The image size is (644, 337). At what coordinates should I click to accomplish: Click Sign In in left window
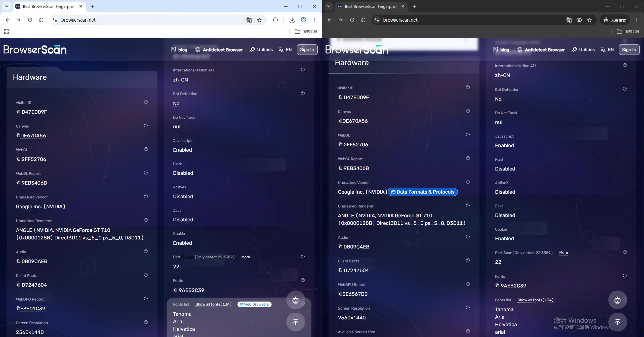click(307, 50)
